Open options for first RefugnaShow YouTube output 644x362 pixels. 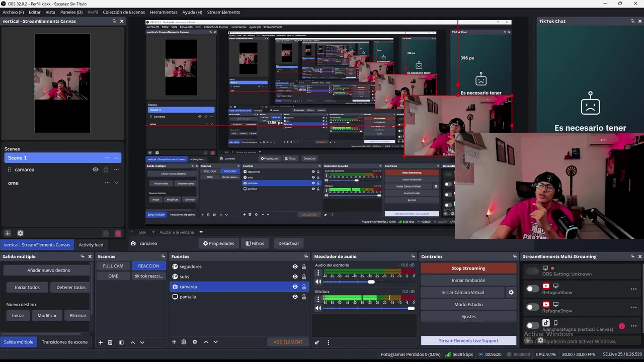633,289
